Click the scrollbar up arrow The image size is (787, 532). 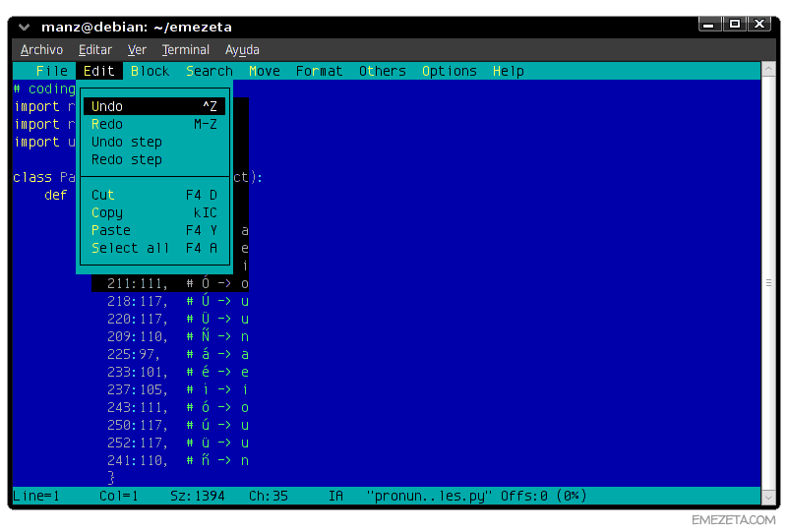tap(768, 69)
